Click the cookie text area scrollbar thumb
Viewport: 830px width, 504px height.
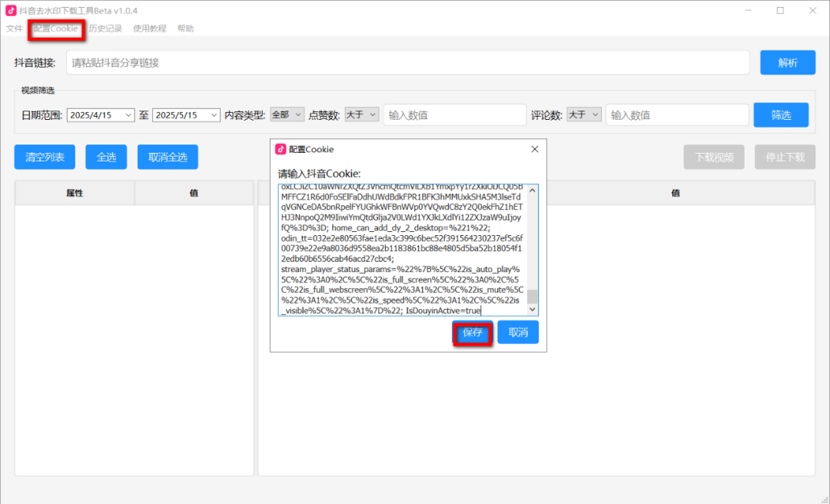pos(533,297)
